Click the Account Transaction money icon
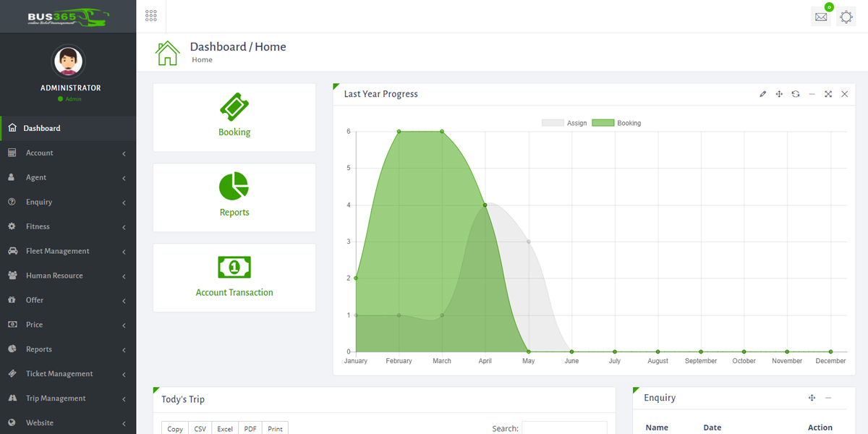Screen dimensions: 868x434 click(234, 267)
